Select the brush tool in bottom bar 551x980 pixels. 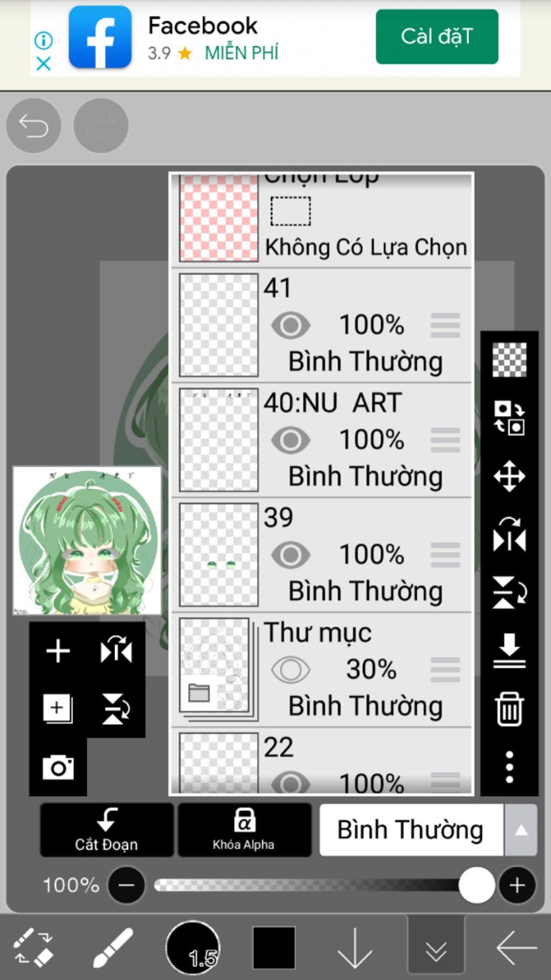tap(113, 948)
